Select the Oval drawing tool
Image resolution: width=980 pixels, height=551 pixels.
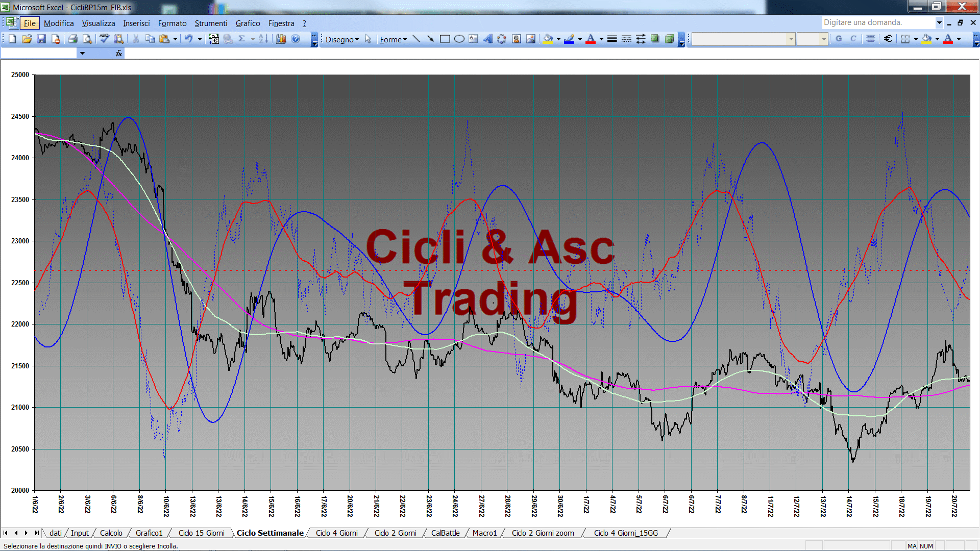click(459, 39)
